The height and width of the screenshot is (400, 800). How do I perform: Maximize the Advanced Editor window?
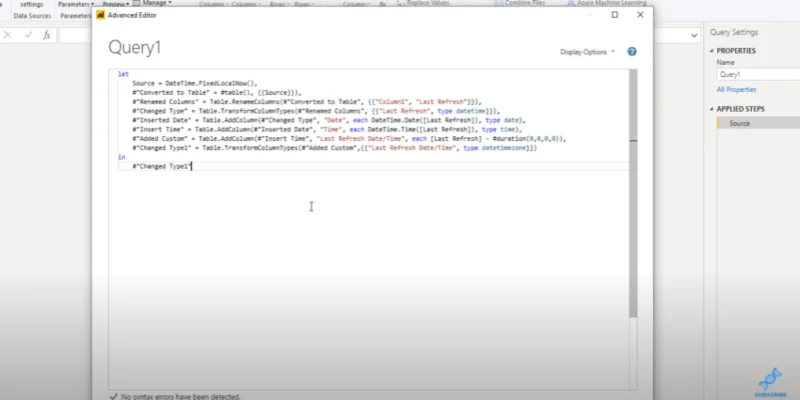tap(615, 15)
